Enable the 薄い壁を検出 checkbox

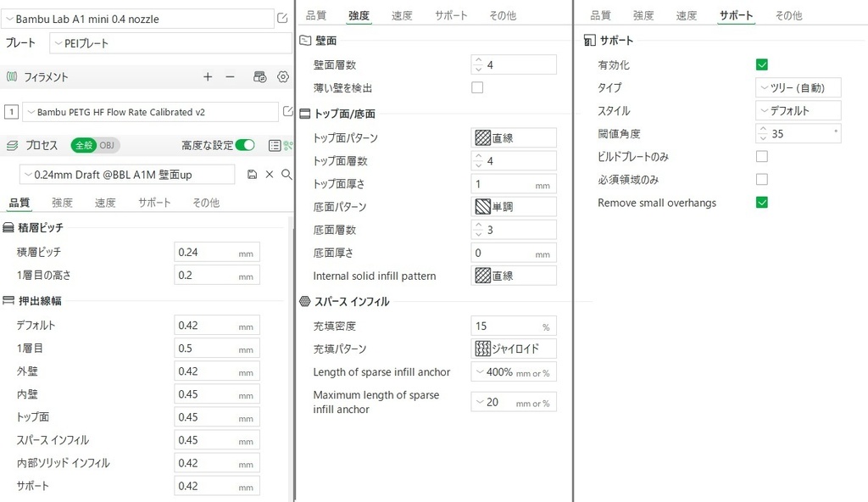(477, 86)
